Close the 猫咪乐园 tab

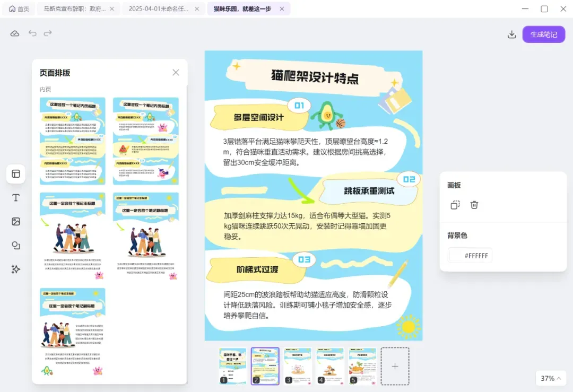coord(282,9)
